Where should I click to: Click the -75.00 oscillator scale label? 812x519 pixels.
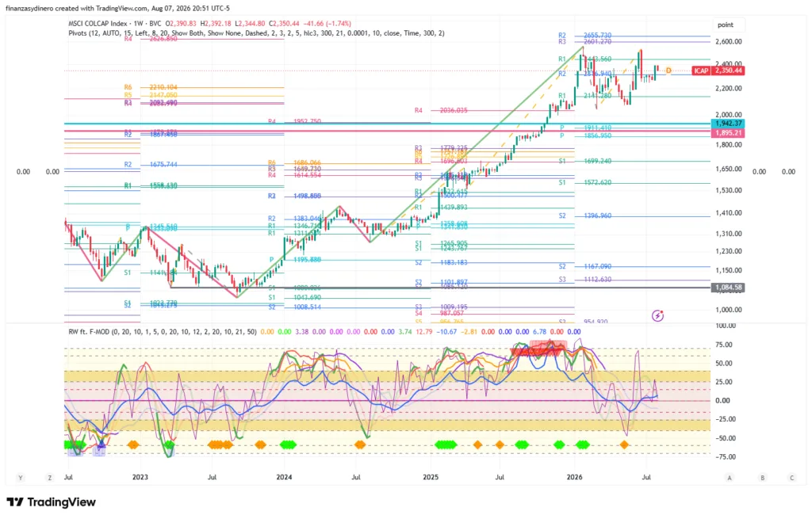(x=725, y=457)
